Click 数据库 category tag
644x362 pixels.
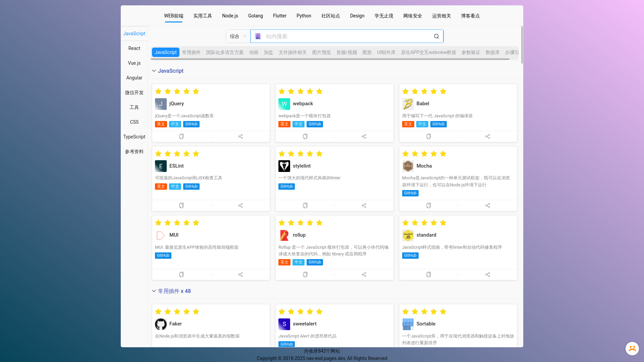pyautogui.click(x=492, y=52)
